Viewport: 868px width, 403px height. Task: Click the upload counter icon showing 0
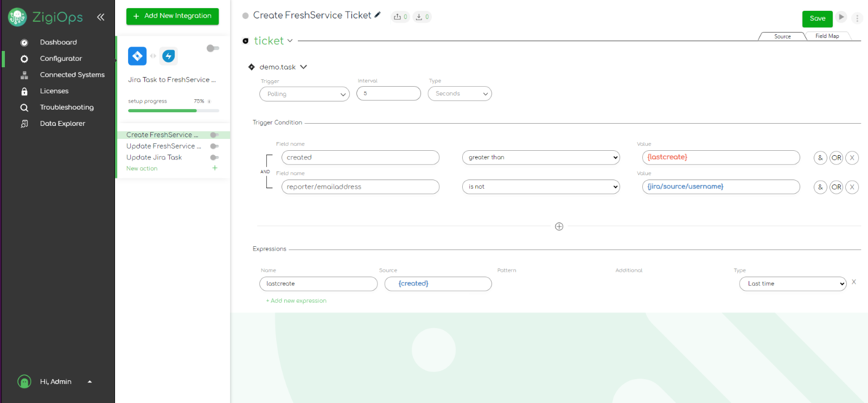(x=400, y=17)
